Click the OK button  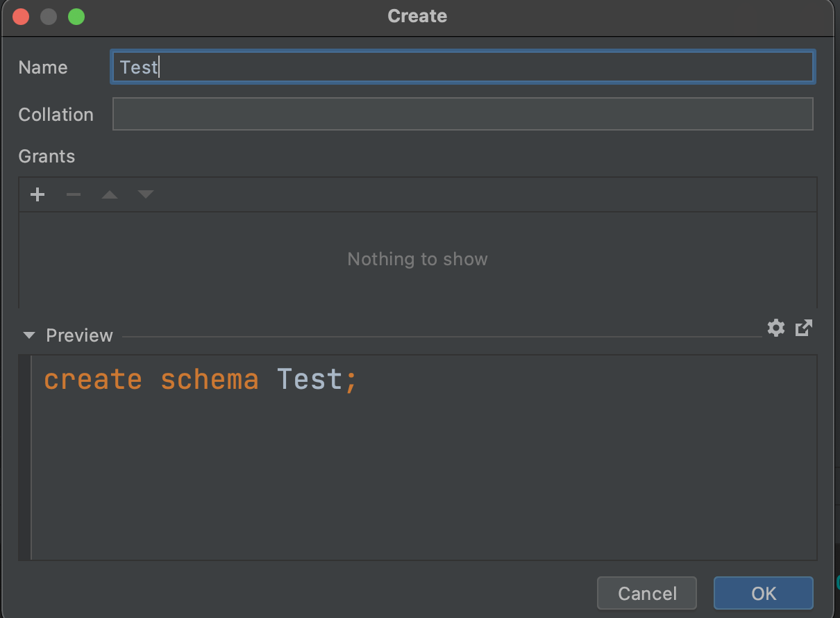coord(763,593)
